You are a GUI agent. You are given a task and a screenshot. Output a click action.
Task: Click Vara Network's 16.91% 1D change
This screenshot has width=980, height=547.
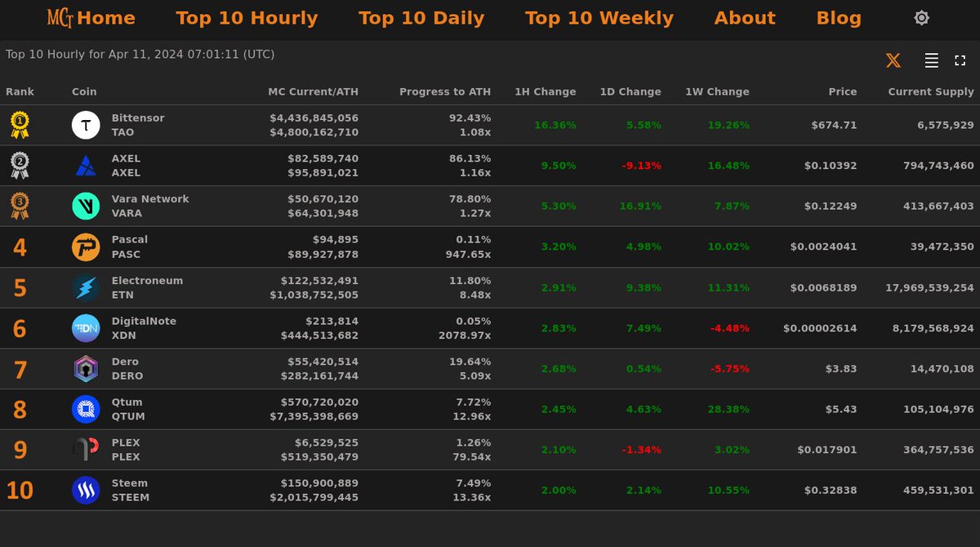[x=640, y=206]
